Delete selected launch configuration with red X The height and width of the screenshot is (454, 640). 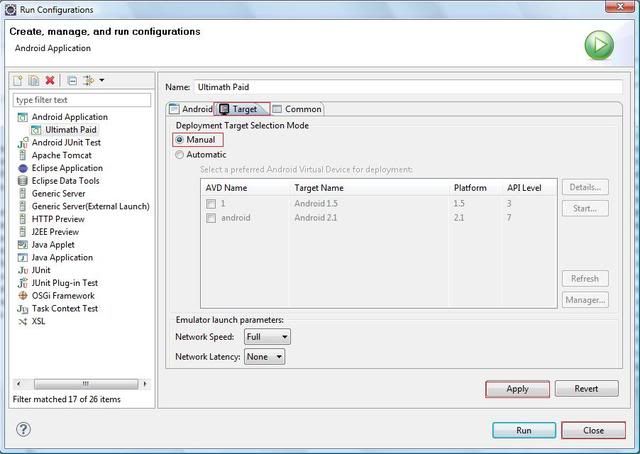(50, 80)
